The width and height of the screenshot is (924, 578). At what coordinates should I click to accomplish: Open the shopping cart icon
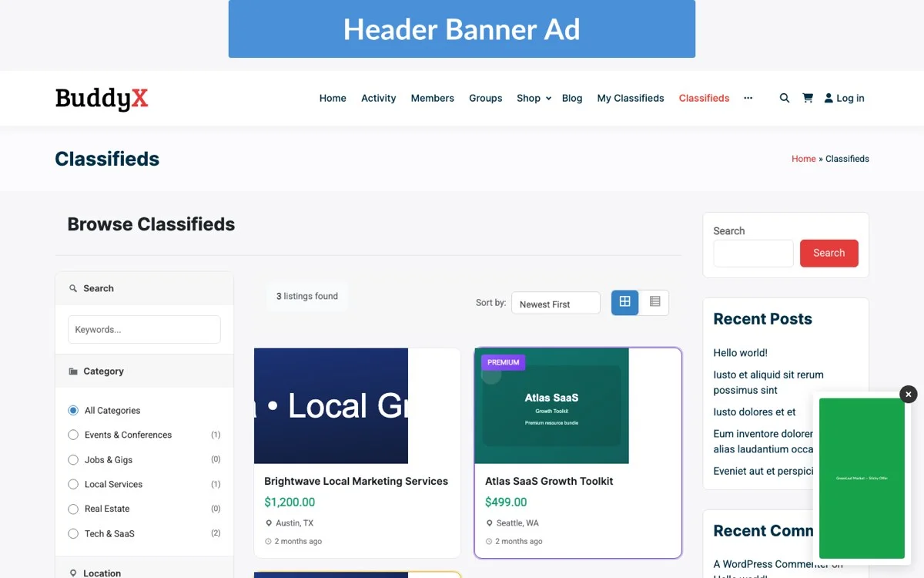pos(807,98)
